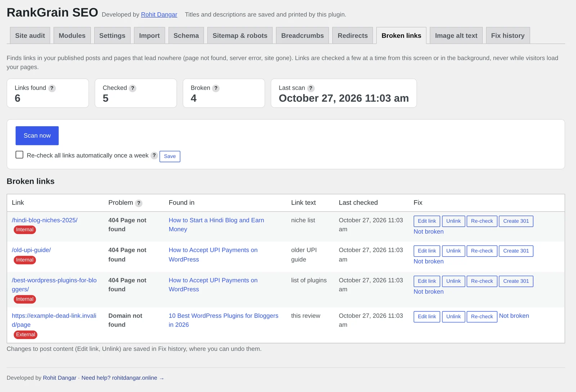
Task: Select 'Domain not found' problem text
Action: click(125, 320)
